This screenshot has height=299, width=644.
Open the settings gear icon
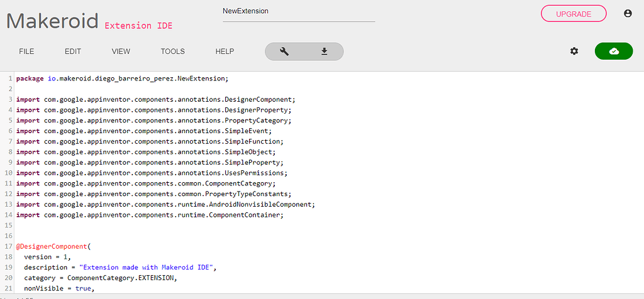[x=574, y=52]
